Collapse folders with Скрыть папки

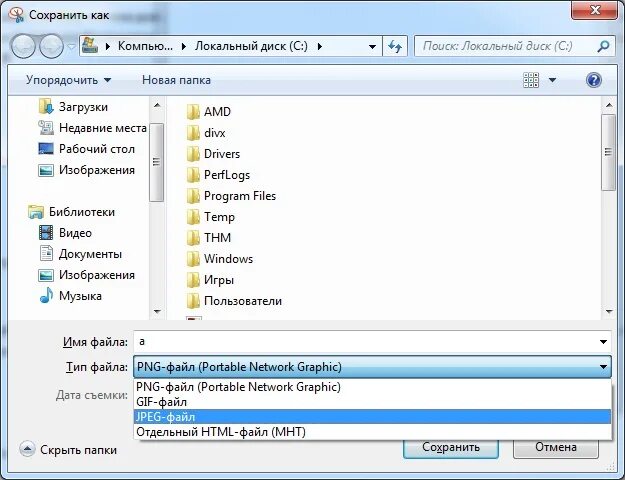click(68, 450)
